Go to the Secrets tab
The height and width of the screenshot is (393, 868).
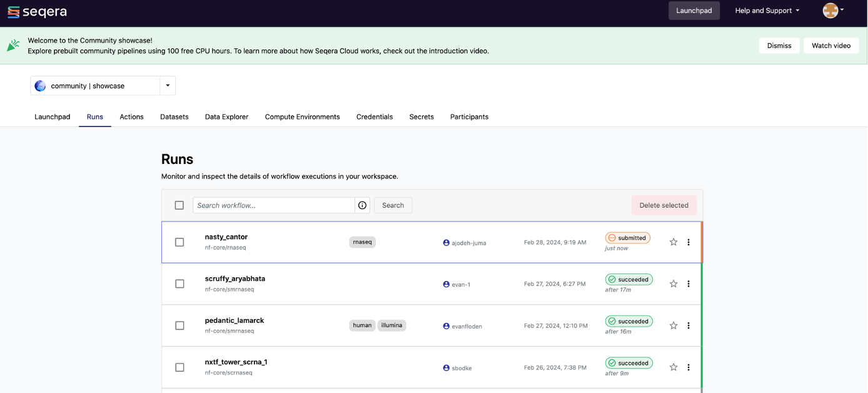[421, 117]
